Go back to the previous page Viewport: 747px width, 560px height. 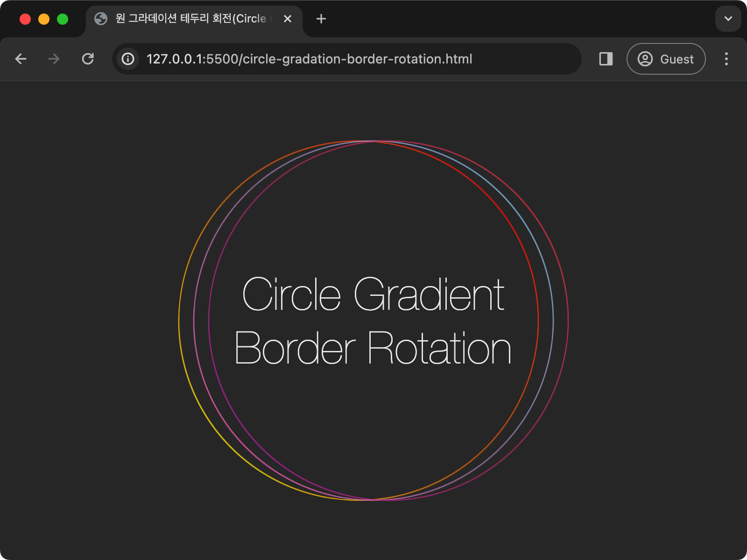coord(21,59)
